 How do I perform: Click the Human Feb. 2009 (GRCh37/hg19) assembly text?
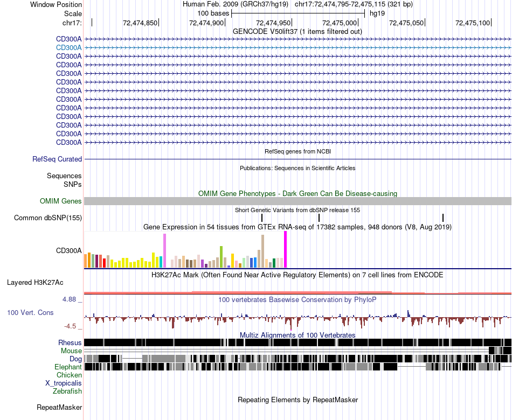pyautogui.click(x=236, y=4)
